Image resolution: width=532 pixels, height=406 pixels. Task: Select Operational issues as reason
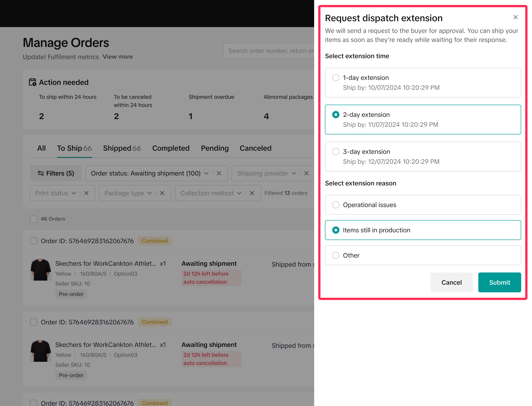pyautogui.click(x=336, y=205)
